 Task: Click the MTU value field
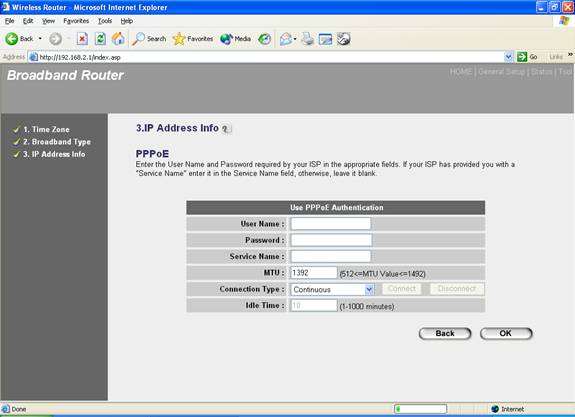point(314,272)
